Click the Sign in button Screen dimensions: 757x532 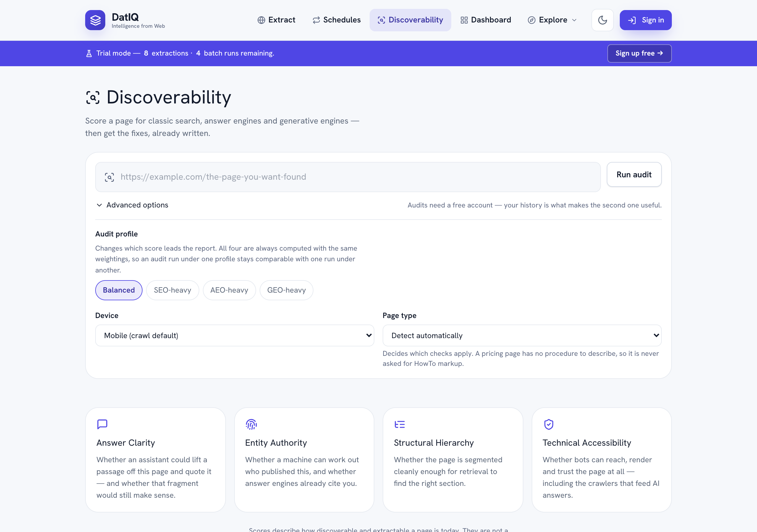tap(646, 20)
